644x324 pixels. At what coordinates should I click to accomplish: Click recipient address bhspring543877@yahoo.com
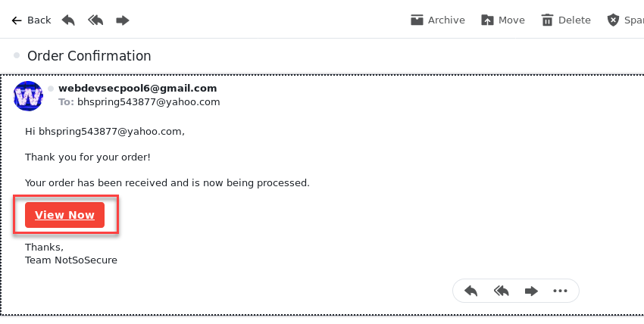click(x=148, y=102)
